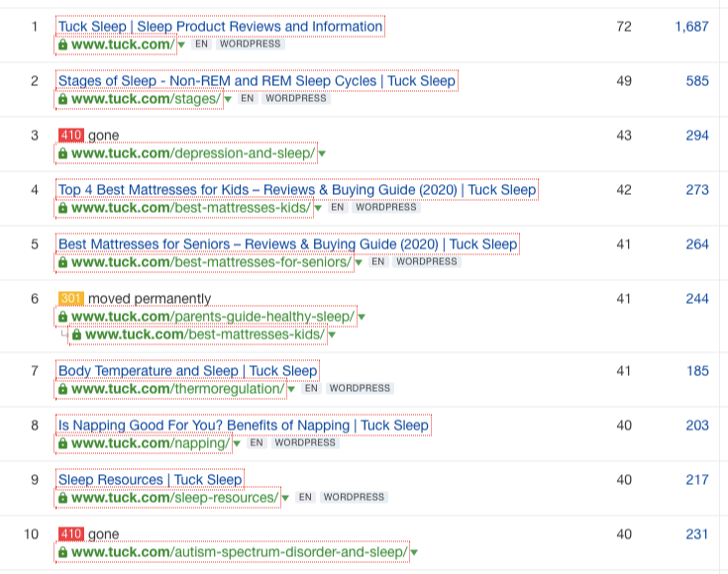Open Sleep Resources title link
The width and height of the screenshot is (728, 574).
click(x=150, y=479)
